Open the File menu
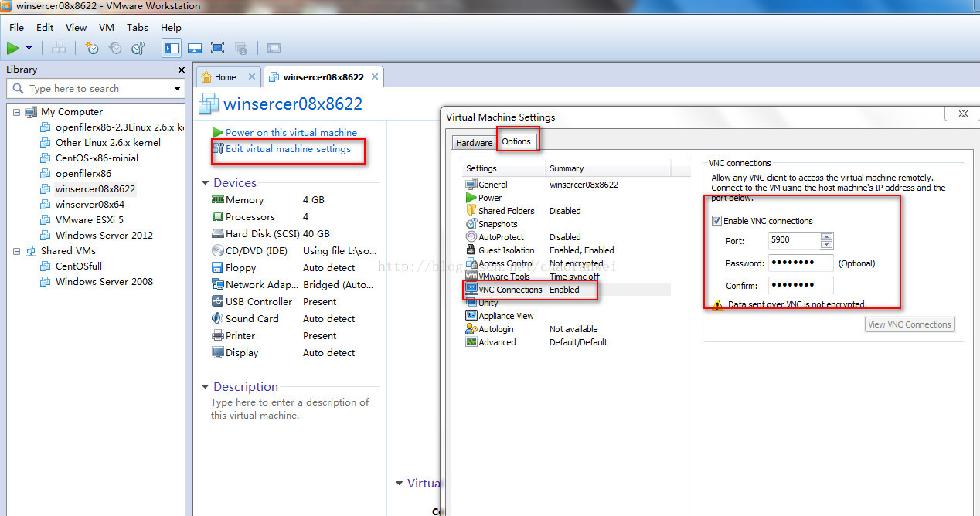980x516 pixels. point(16,27)
